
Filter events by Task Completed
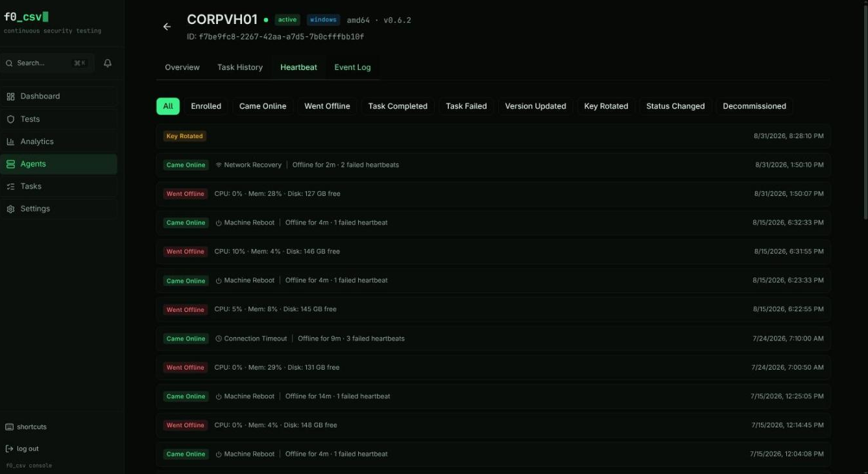coord(398,106)
